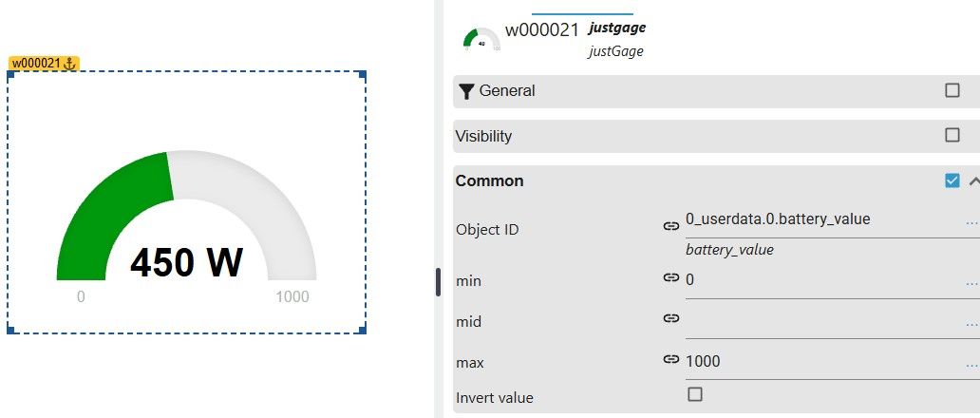Viewport: 980px width, 418px height.
Task: Click the funnel filter icon beside General
Action: click(x=466, y=91)
